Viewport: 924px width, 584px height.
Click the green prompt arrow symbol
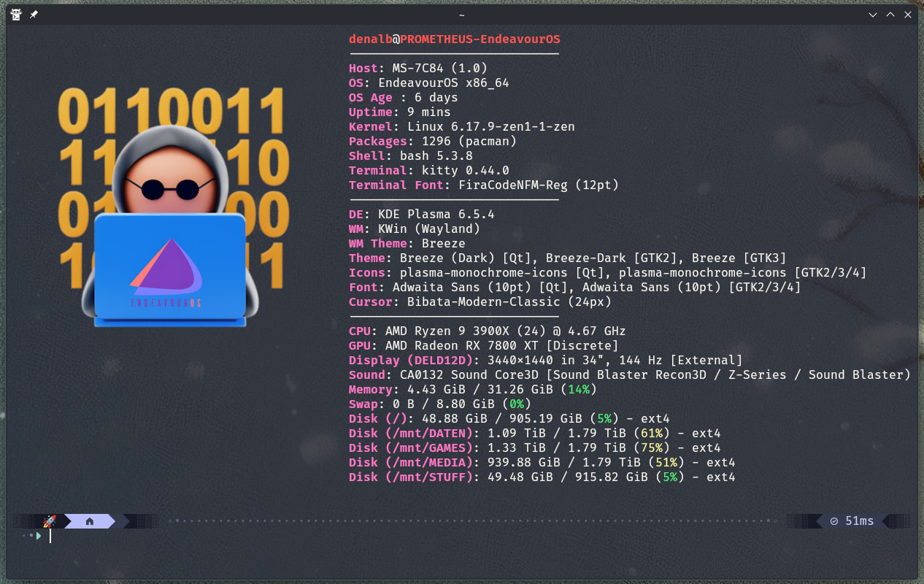(38, 536)
